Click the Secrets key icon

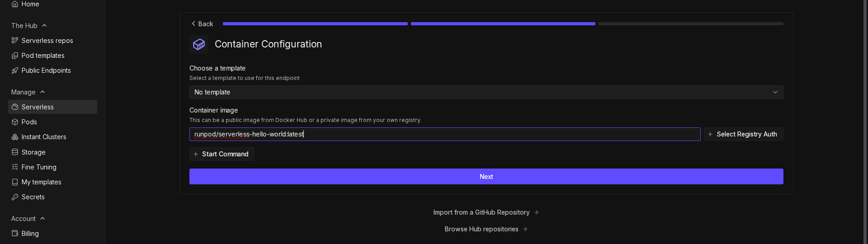tap(15, 197)
